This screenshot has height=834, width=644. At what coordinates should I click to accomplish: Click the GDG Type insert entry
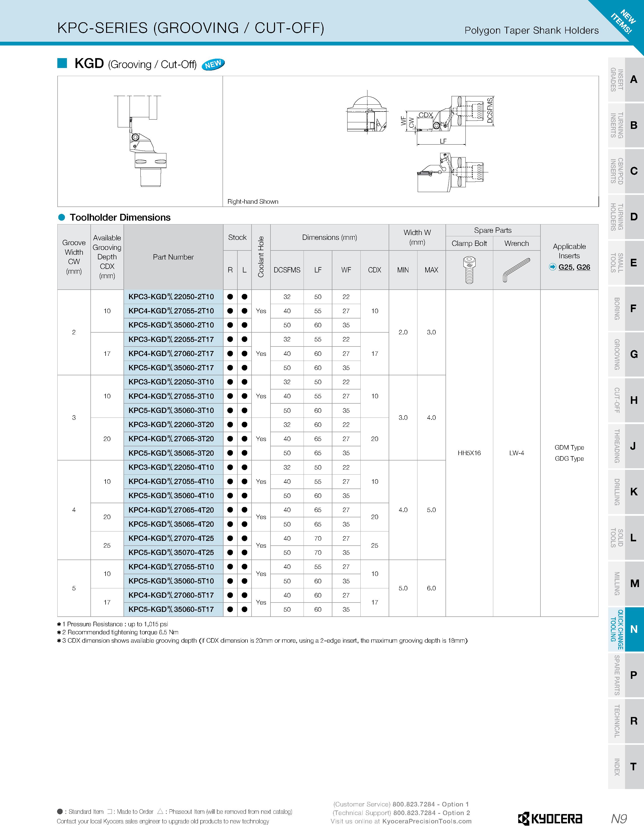[569, 459]
